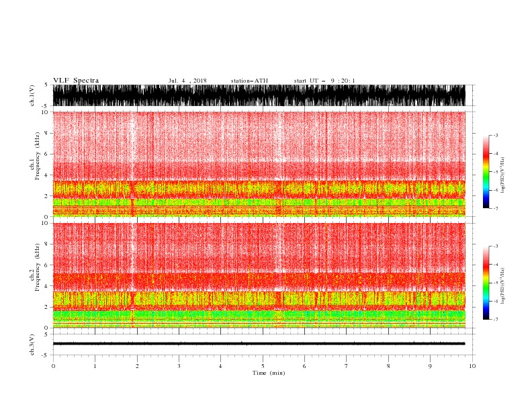
Task: Click the "-7" tick on ch.1 color bar
Action: (x=496, y=209)
